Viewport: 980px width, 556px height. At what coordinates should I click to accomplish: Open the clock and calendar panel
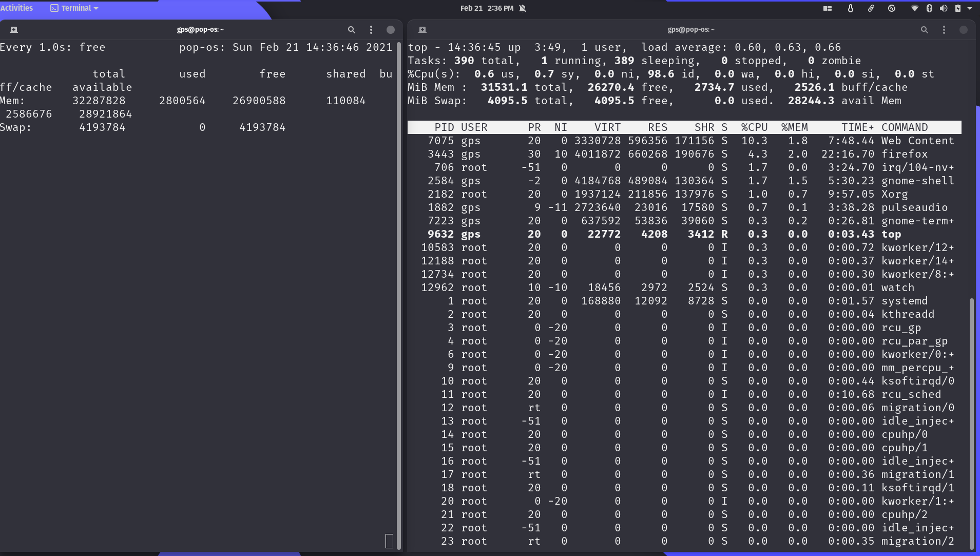click(487, 8)
